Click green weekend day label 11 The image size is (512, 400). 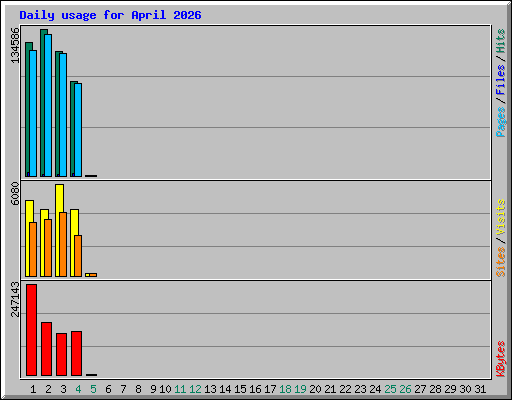(180, 389)
